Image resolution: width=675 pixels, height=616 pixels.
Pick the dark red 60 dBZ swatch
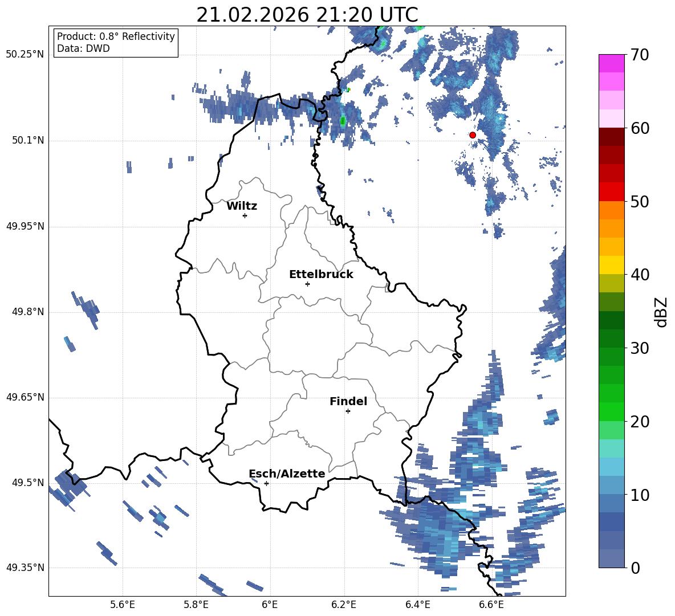611,137
